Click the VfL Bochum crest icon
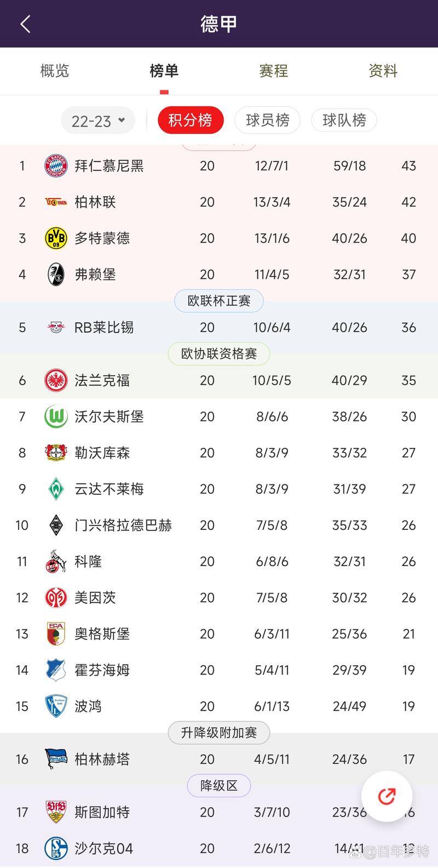 pos(55,706)
